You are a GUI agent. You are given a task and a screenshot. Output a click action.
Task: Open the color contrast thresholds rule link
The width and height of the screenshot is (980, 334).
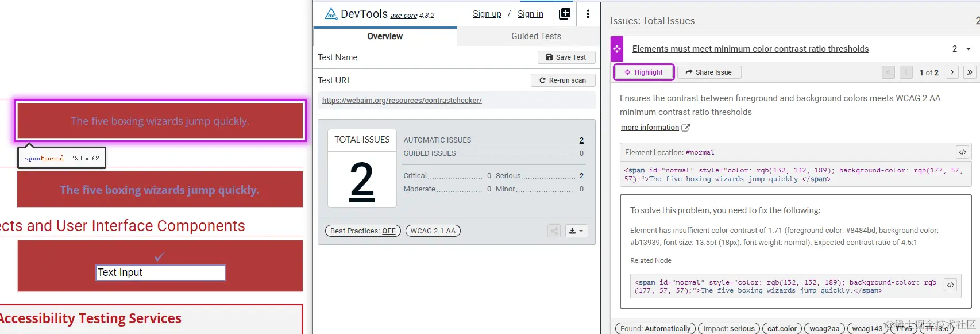pyautogui.click(x=750, y=49)
